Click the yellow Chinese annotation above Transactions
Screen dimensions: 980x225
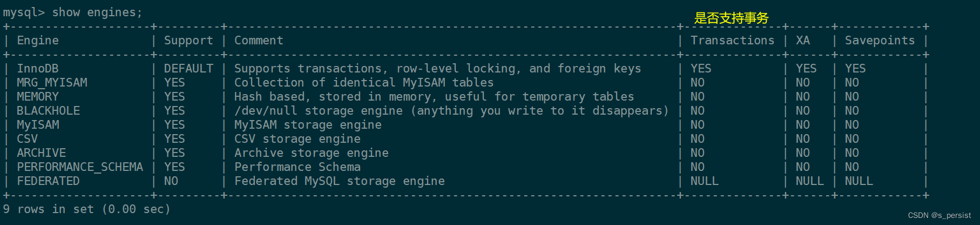coord(731,18)
